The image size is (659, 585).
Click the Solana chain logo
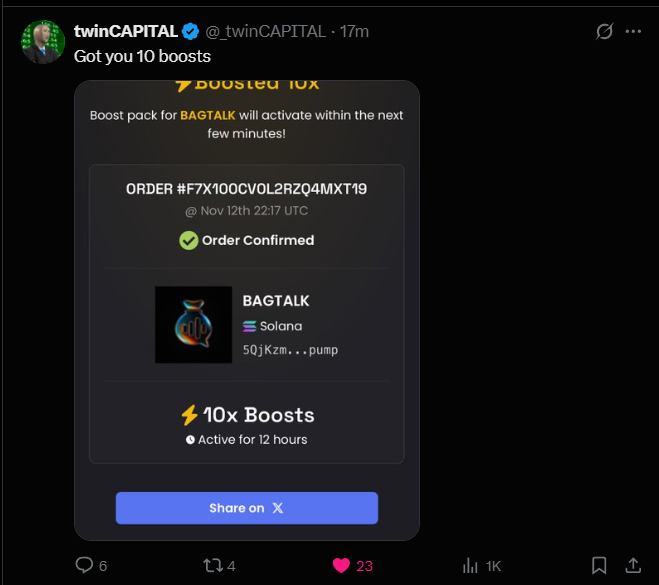pos(249,326)
